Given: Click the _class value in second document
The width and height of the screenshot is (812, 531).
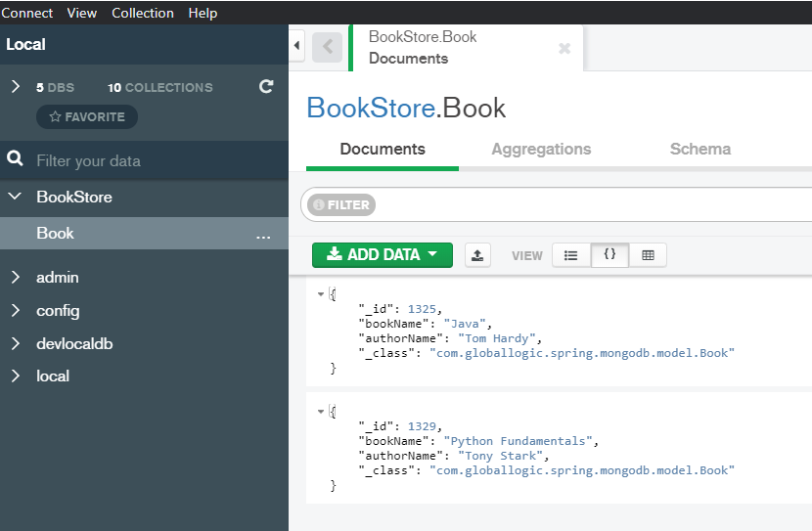Looking at the screenshot, I should pos(582,471).
